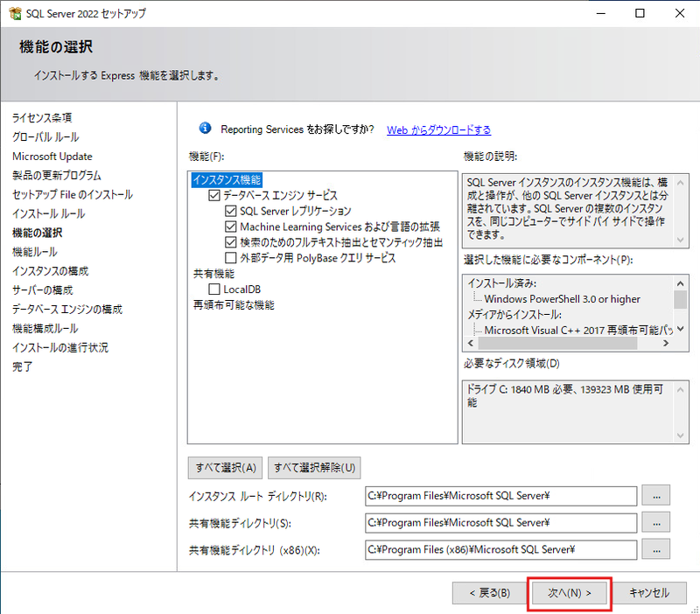Click メディアからインストール: heading
The width and height of the screenshot is (700, 614).
[x=514, y=315]
